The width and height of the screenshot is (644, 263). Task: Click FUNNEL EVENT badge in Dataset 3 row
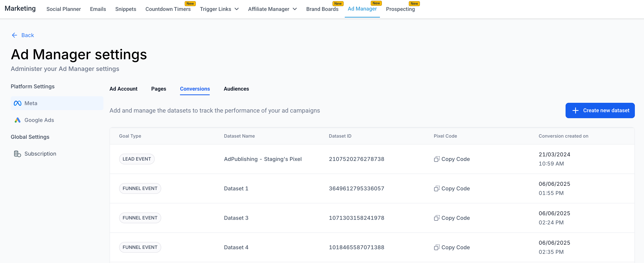click(140, 218)
